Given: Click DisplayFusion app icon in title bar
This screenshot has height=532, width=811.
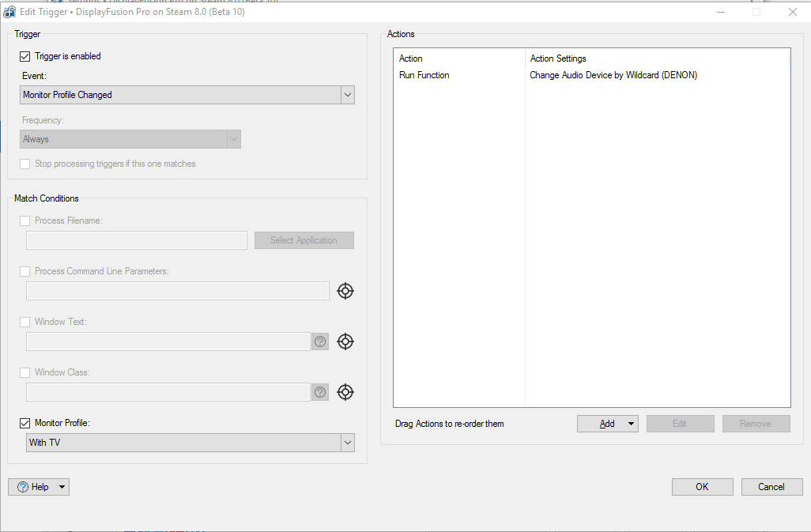Looking at the screenshot, I should point(9,12).
